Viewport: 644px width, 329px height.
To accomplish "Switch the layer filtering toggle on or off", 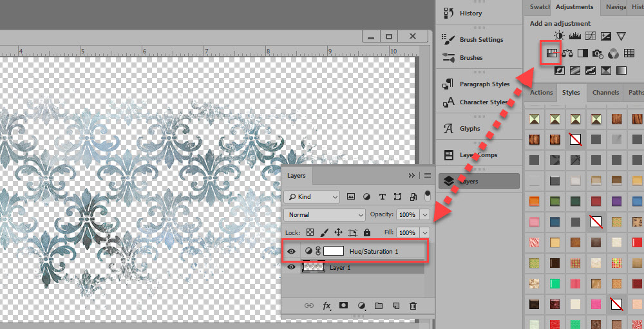I will coord(428,196).
